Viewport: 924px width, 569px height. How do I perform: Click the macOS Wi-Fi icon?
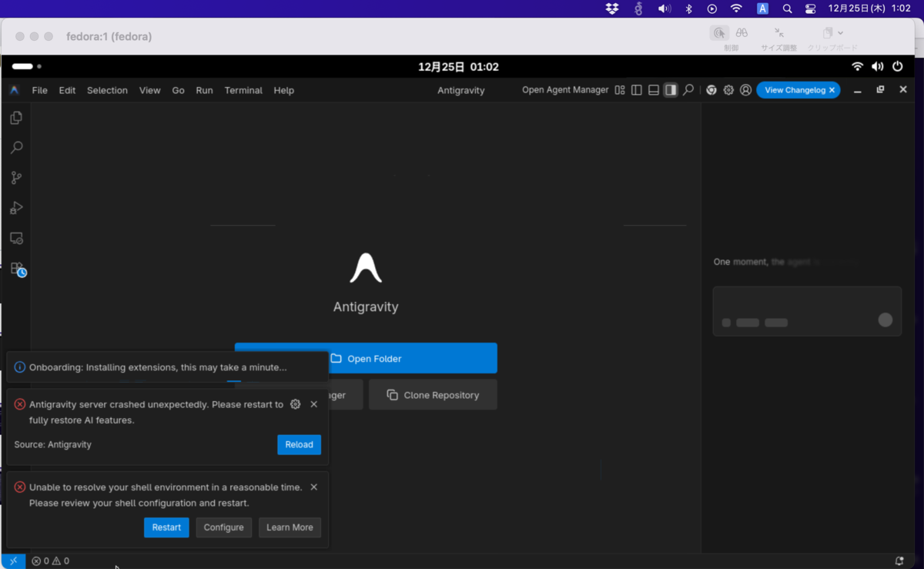click(x=736, y=8)
